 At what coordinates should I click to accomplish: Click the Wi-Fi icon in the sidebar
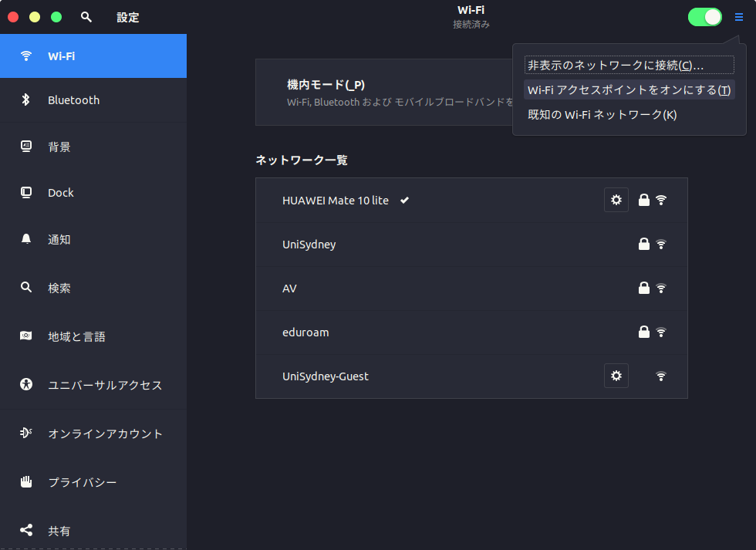pos(26,56)
